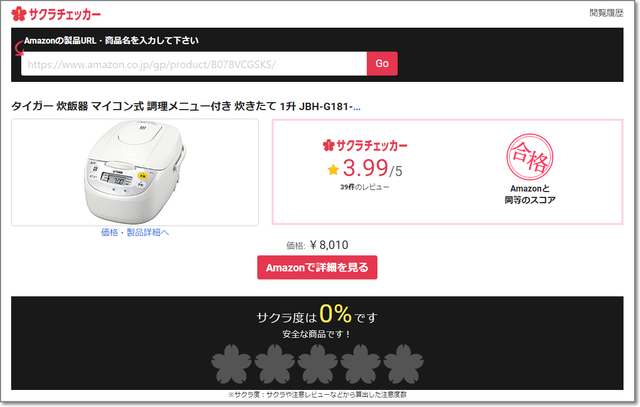This screenshot has height=407, width=640.
Task: Click the last gray sakura flower icon
Action: tap(404, 364)
